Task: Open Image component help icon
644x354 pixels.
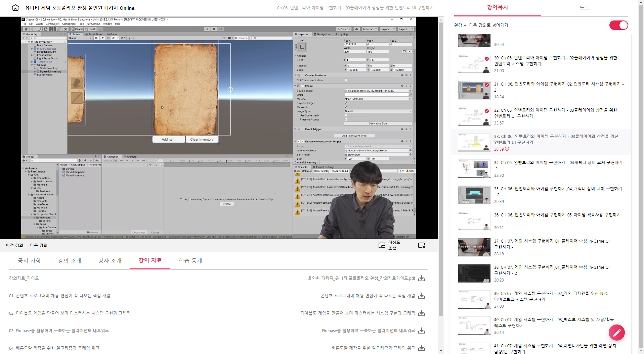Action: pyautogui.click(x=402, y=86)
